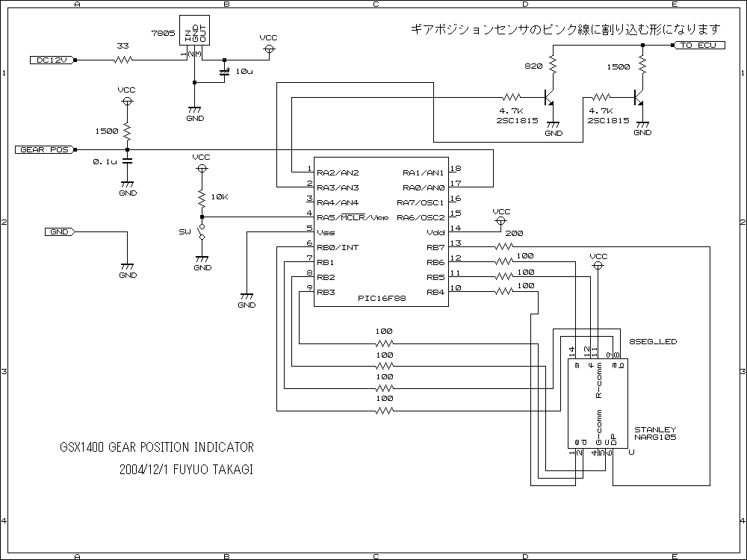Click the 820 ohm resistor symbol
The image size is (747, 560).
click(x=553, y=66)
